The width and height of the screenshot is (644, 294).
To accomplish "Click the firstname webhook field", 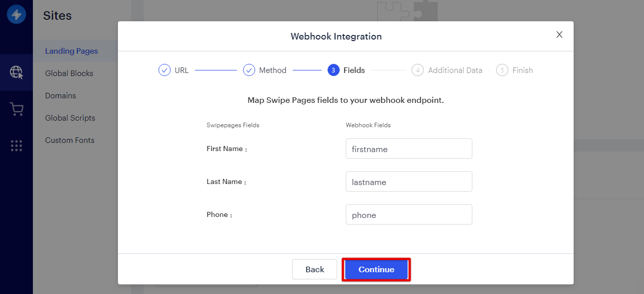I will (x=409, y=149).
